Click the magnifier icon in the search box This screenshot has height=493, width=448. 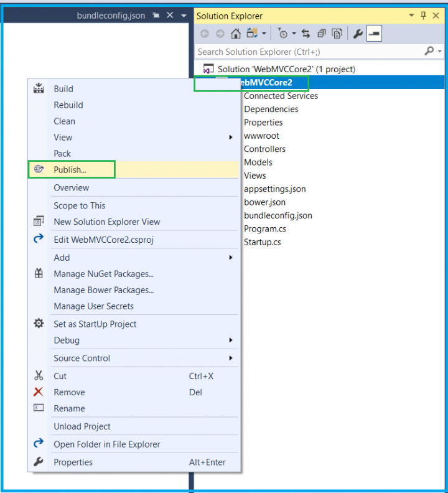coord(429,52)
